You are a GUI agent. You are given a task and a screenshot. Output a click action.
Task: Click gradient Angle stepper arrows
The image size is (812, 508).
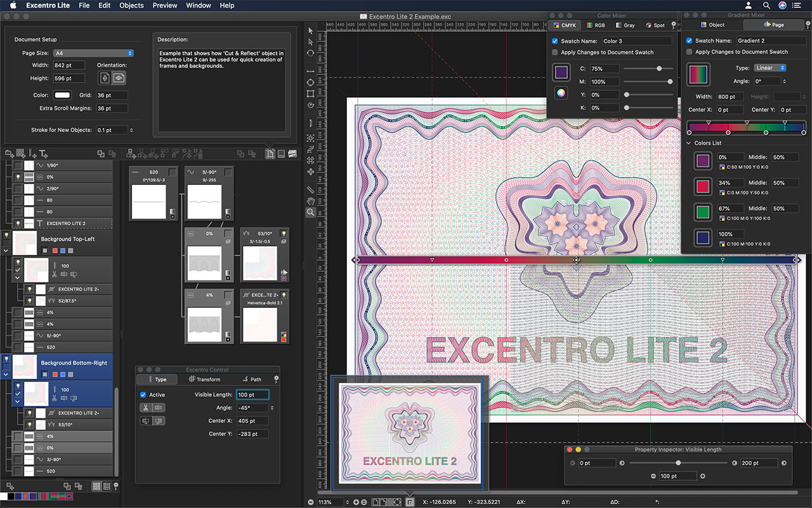click(x=784, y=81)
